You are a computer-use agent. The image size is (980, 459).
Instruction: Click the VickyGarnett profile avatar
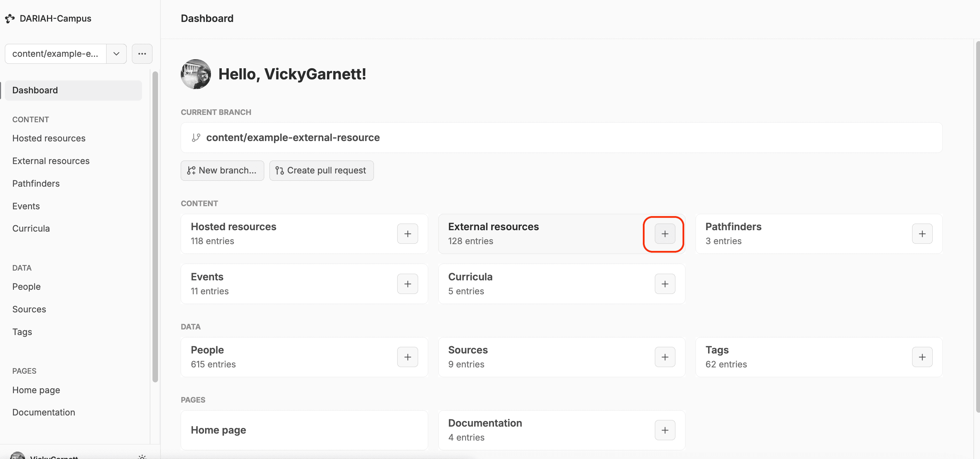pos(196,74)
